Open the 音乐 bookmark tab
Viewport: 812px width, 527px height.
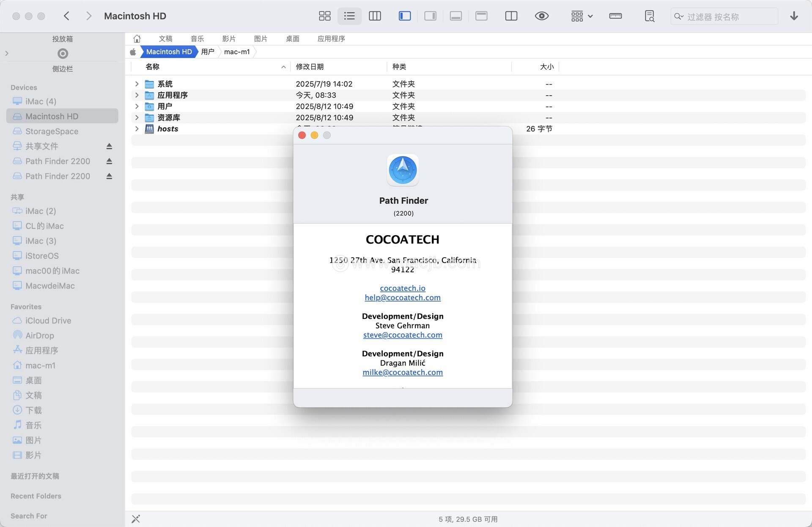click(x=197, y=38)
